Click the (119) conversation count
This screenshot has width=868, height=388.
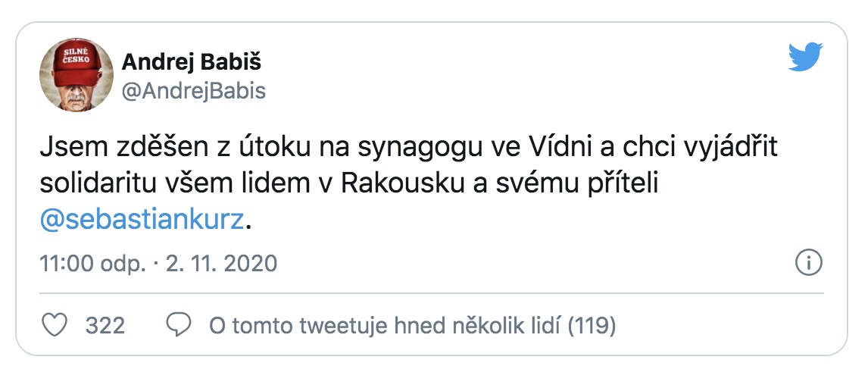tap(592, 326)
